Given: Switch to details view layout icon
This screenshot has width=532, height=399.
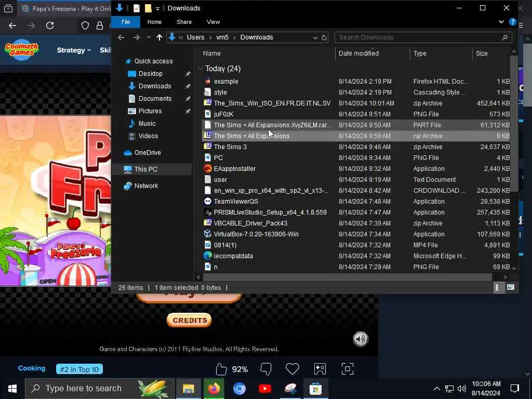Looking at the screenshot, I should tap(497, 288).
